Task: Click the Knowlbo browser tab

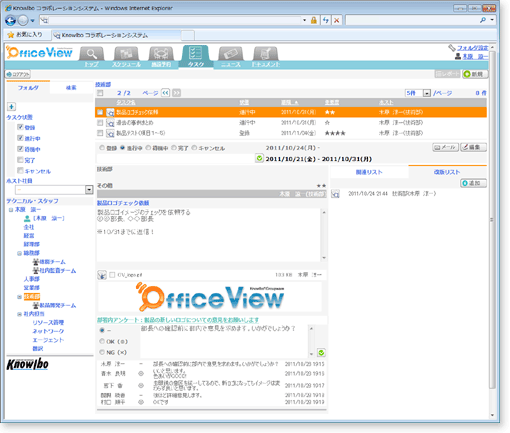Action: click(x=117, y=35)
